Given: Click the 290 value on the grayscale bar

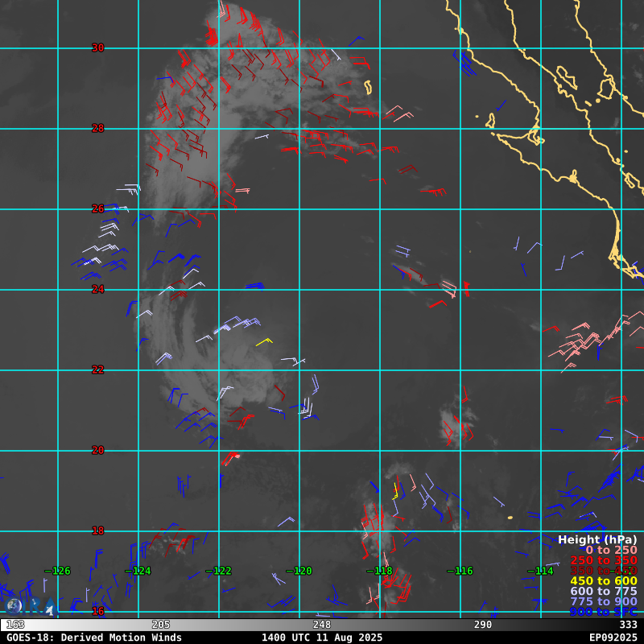Looking at the screenshot, I should [483, 625].
